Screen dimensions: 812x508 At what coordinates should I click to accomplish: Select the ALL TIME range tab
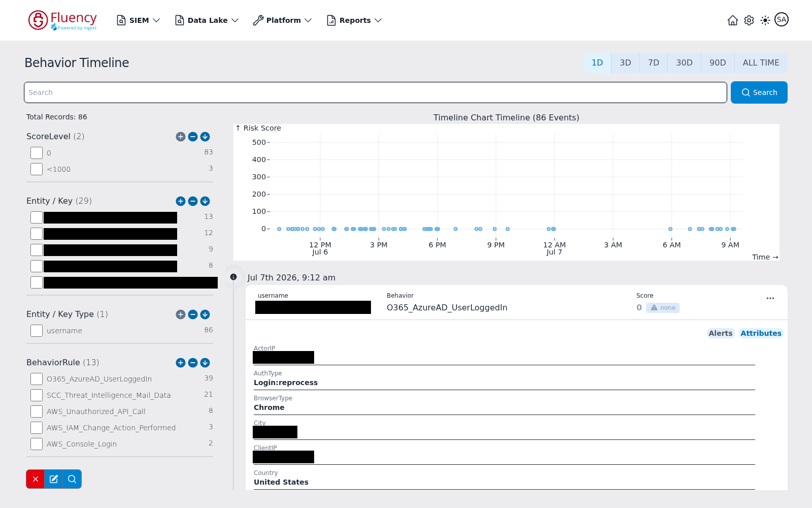pos(761,63)
